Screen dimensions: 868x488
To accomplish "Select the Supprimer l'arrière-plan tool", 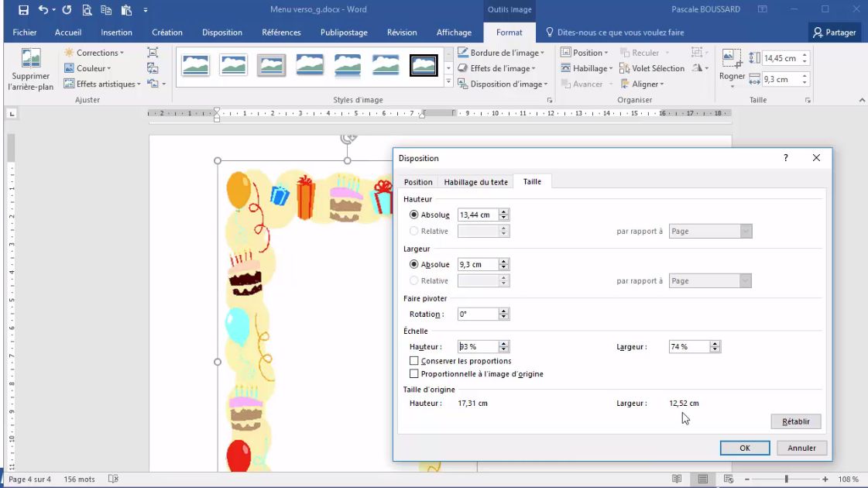I will pos(31,67).
